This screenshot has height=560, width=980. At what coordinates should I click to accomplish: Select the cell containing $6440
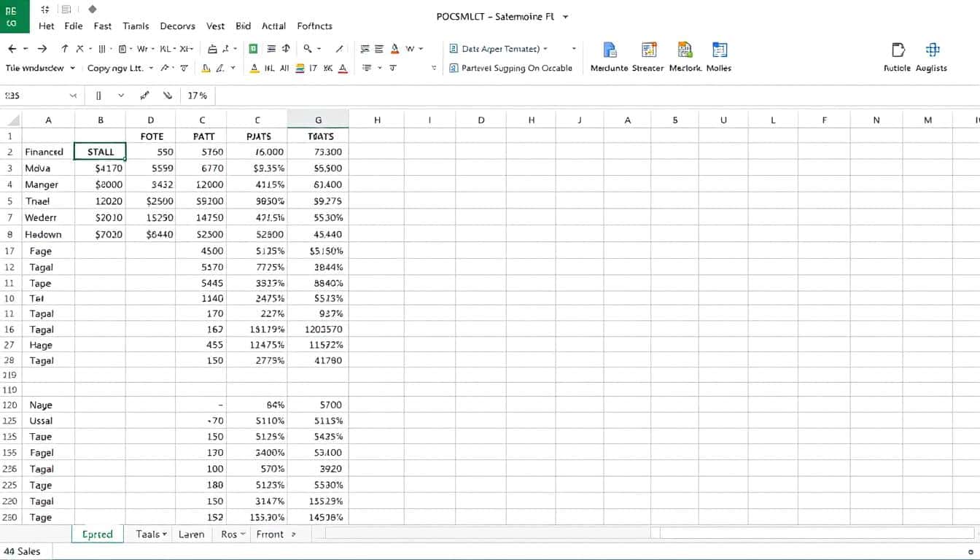(151, 234)
